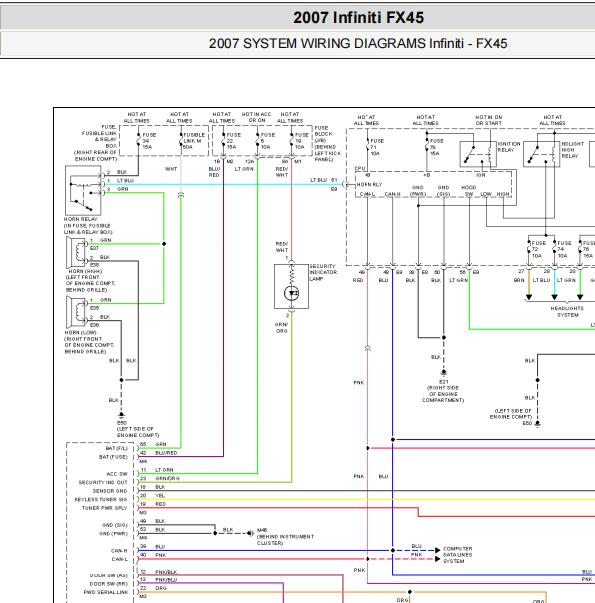Select the BRN wire arrowhead to headlights system

click(529, 297)
